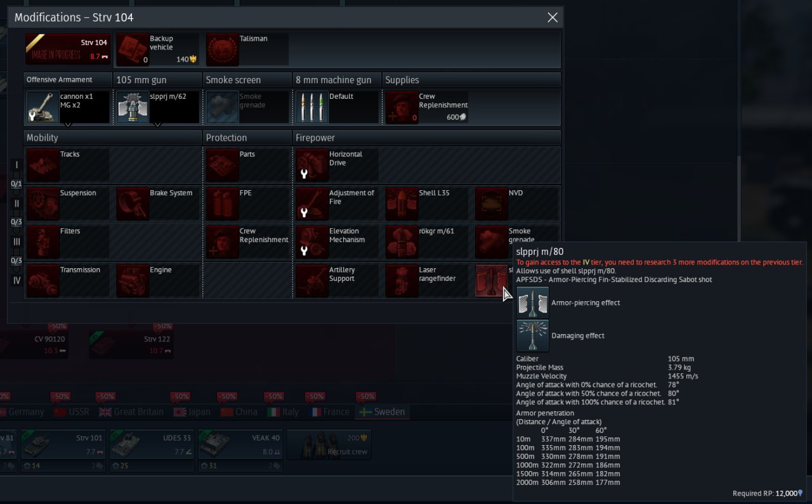Screen dimensions: 812x504
Task: Select the Tracks modification icon
Action: [x=43, y=165]
